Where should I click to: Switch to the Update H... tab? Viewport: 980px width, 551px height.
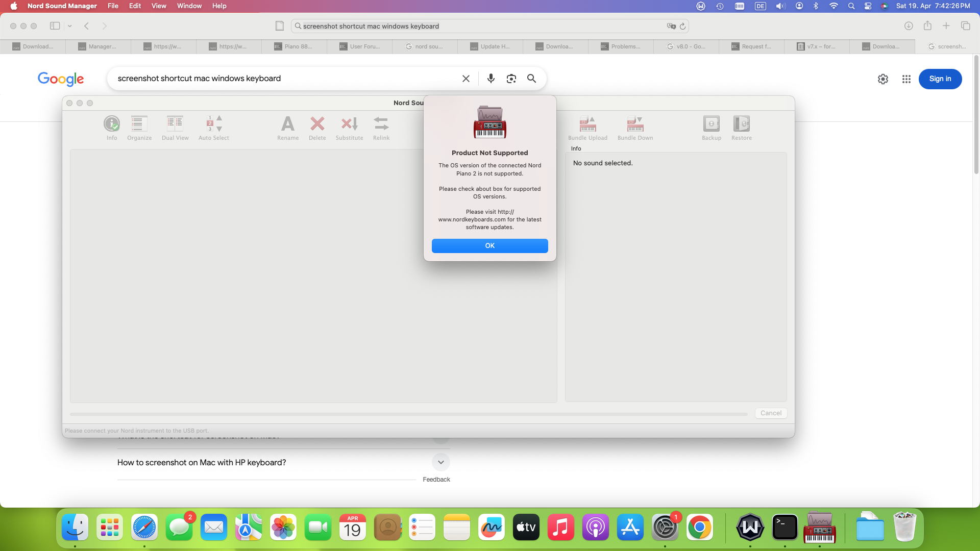490,46
